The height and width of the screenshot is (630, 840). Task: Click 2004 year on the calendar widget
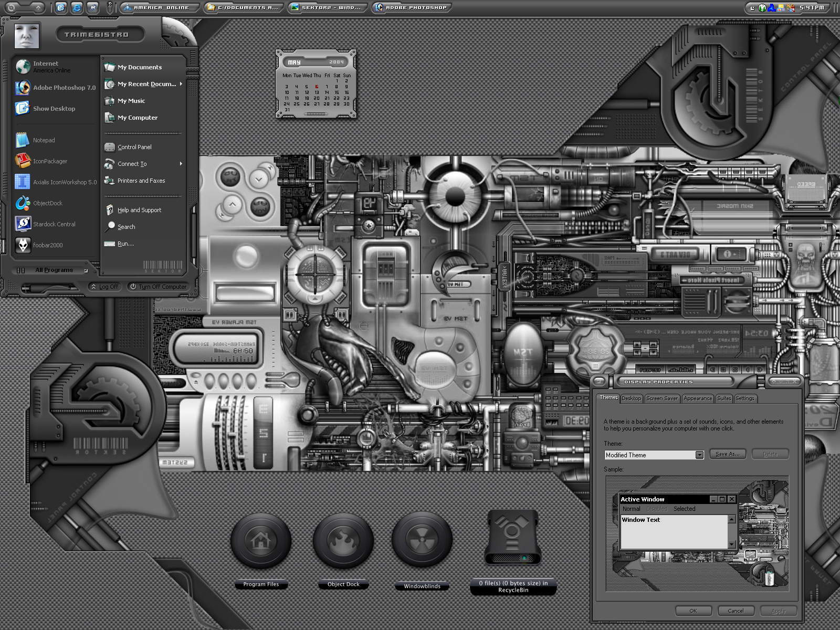tap(336, 62)
